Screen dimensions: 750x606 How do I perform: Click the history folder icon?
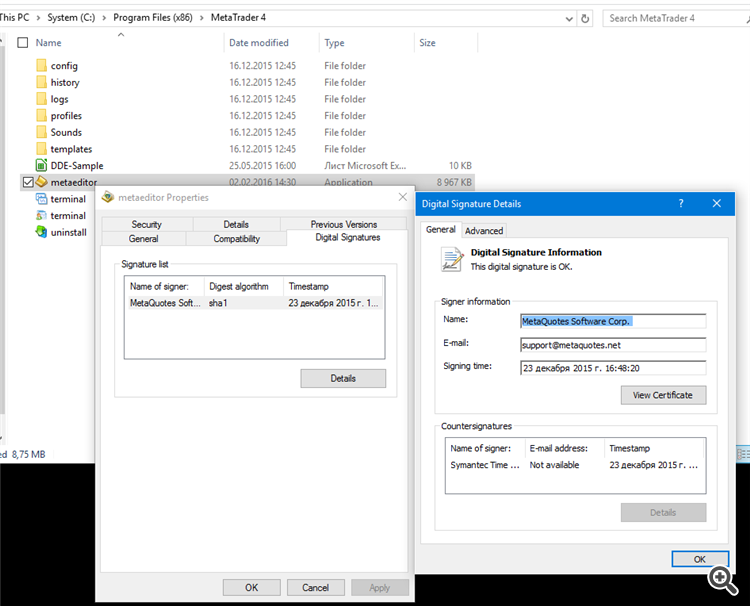(x=42, y=82)
